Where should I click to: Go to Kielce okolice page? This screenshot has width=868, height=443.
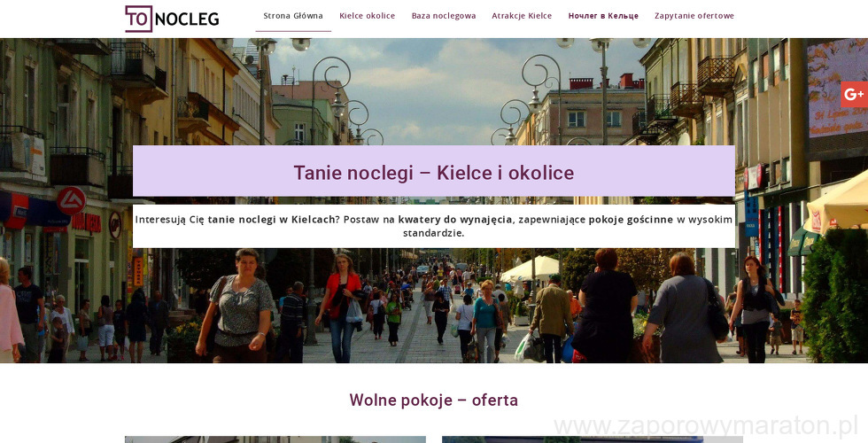click(367, 16)
